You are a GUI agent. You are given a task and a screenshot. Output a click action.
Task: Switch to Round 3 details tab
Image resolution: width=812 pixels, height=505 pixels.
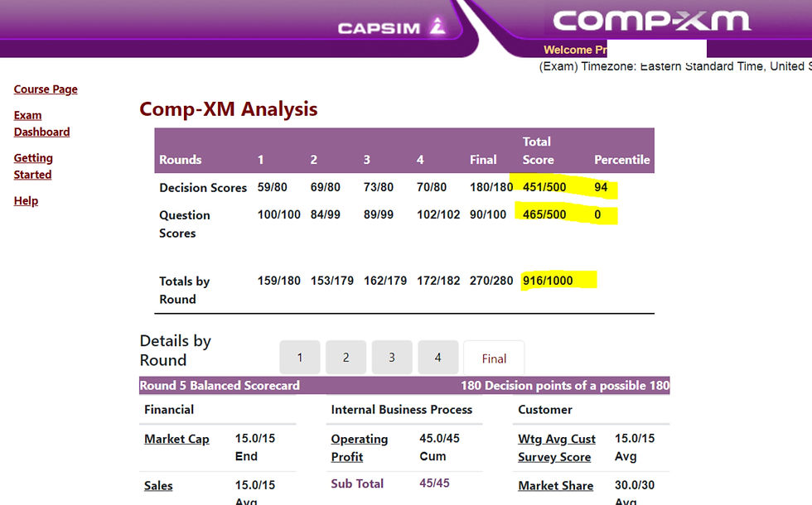point(392,358)
